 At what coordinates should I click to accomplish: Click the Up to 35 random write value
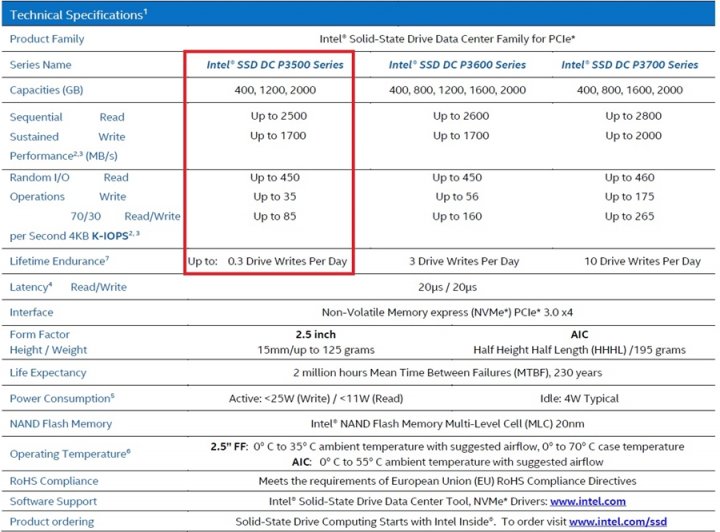coord(275,197)
